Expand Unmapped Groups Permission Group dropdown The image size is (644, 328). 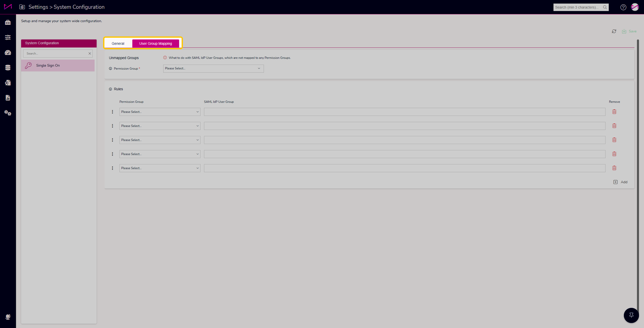[213, 68]
